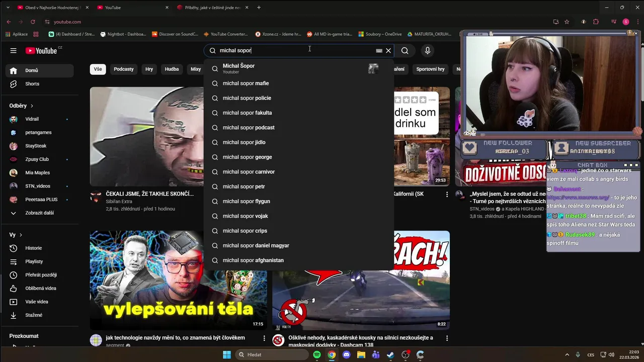644x362 pixels.
Task: Open the 'YouTube Converter' bookmark
Action: tap(226, 34)
